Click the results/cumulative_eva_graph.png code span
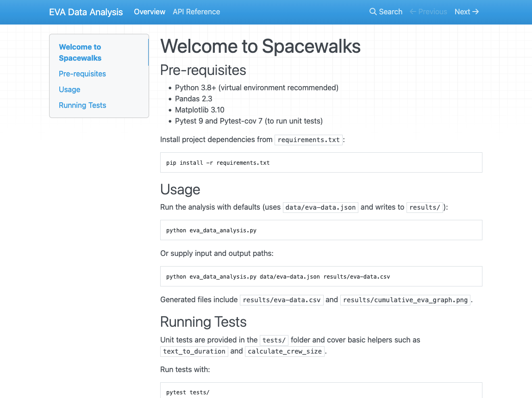The width and height of the screenshot is (532, 398). click(405, 300)
